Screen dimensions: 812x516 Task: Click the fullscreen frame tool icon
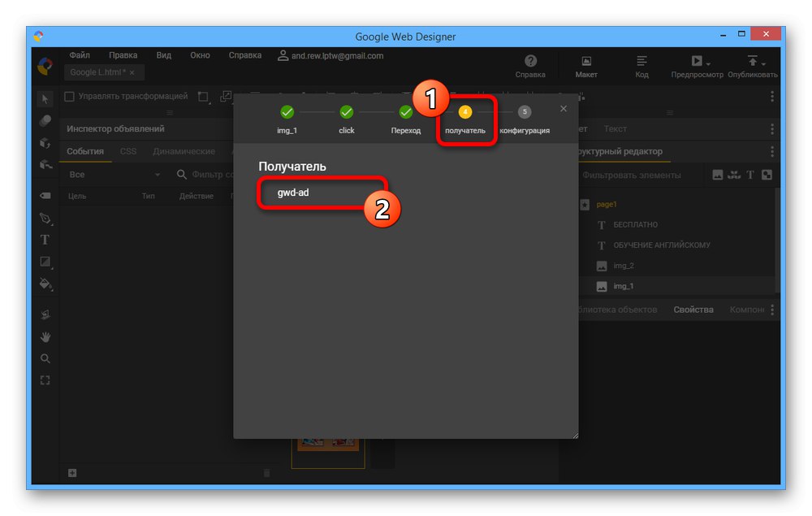pos(45,380)
